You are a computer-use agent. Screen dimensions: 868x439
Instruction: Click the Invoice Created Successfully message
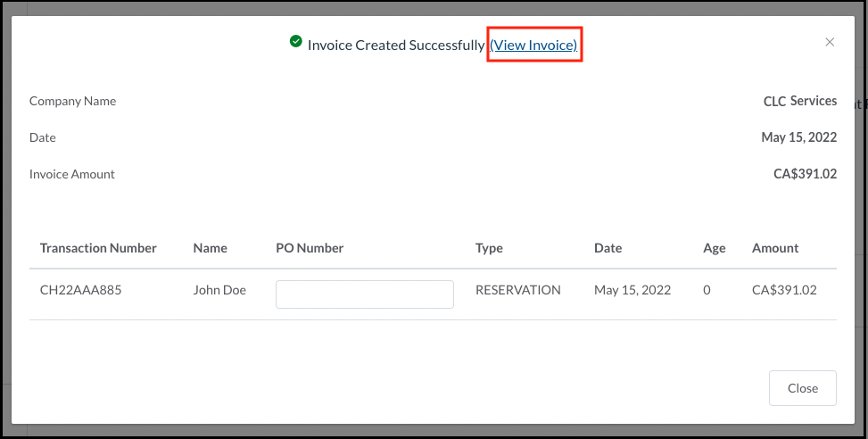click(395, 45)
